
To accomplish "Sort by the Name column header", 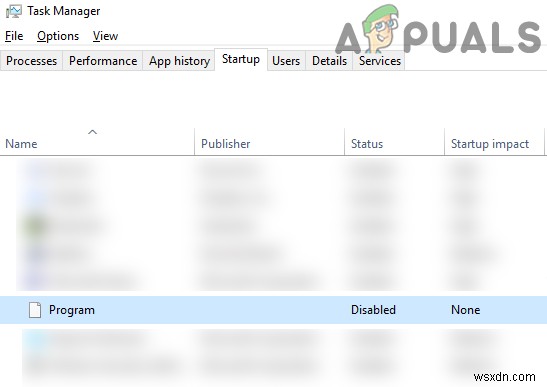I will [97, 141].
